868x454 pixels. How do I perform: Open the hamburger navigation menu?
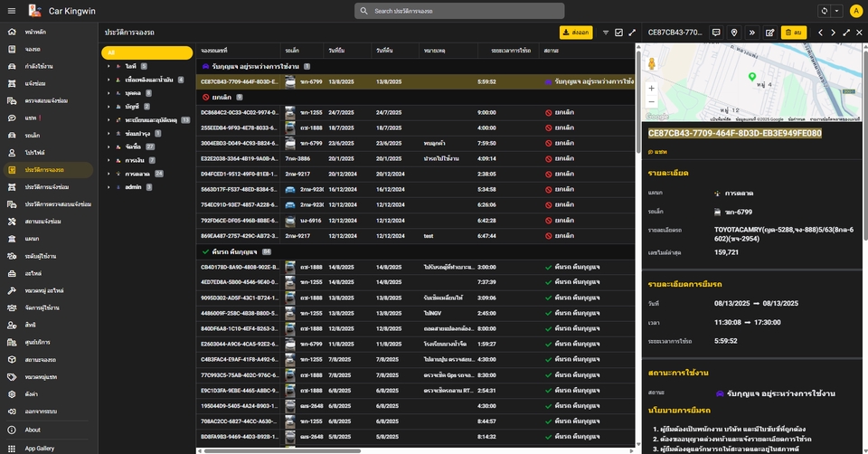tap(11, 11)
